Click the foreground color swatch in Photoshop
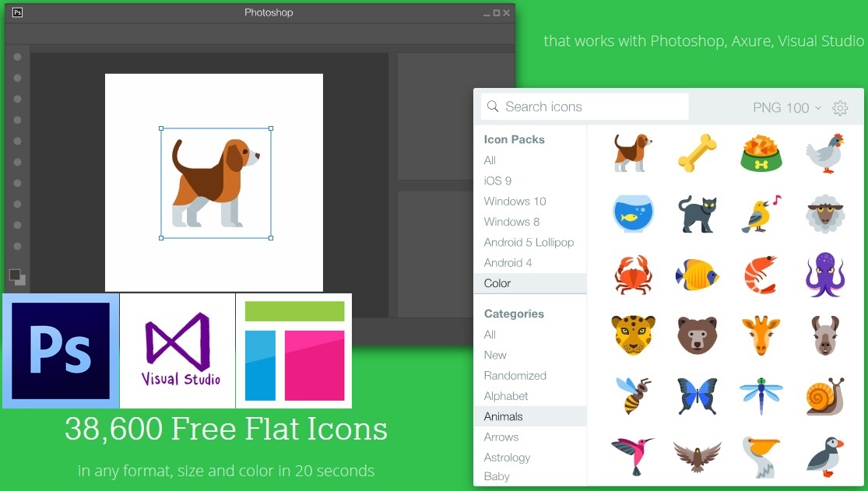This screenshot has width=868, height=491. pyautogui.click(x=15, y=275)
